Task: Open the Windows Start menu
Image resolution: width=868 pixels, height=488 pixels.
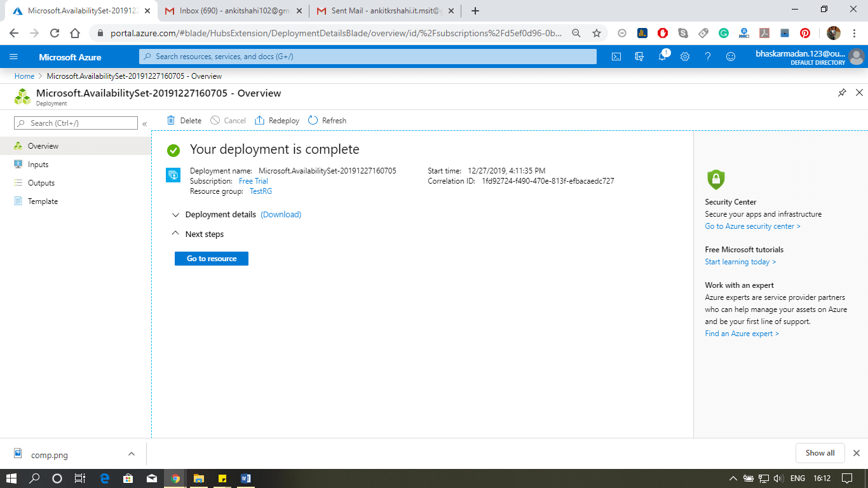Action: coord(11,478)
